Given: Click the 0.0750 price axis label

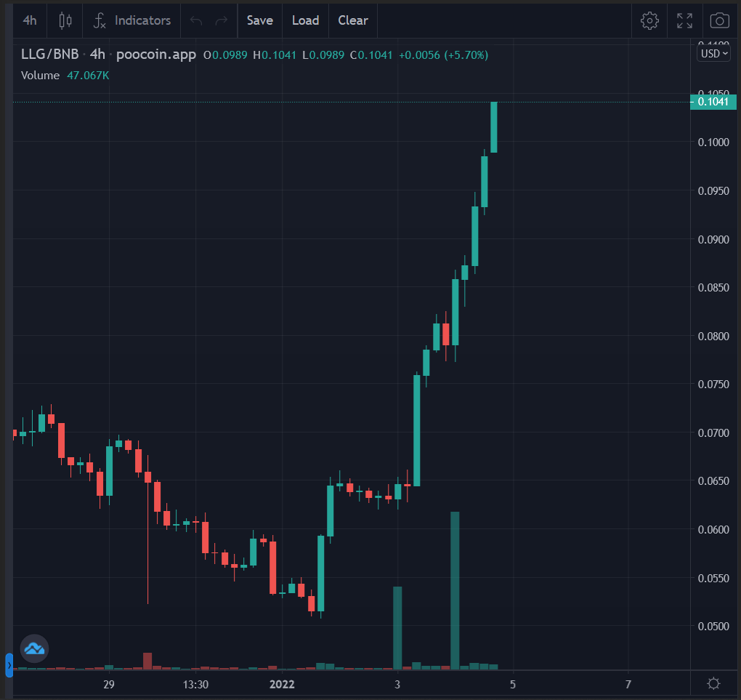Looking at the screenshot, I should (x=713, y=384).
